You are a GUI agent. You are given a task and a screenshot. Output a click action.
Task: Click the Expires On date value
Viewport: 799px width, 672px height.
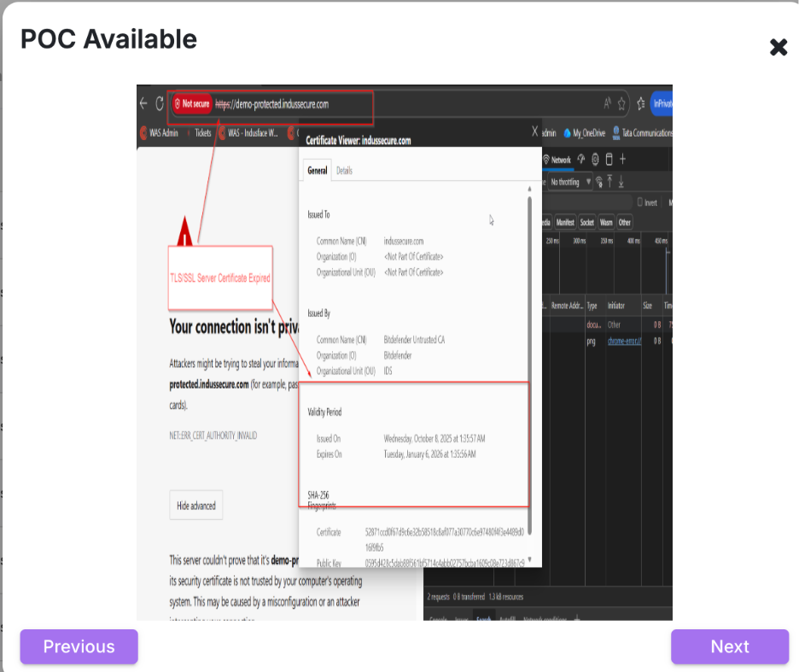pyautogui.click(x=429, y=454)
